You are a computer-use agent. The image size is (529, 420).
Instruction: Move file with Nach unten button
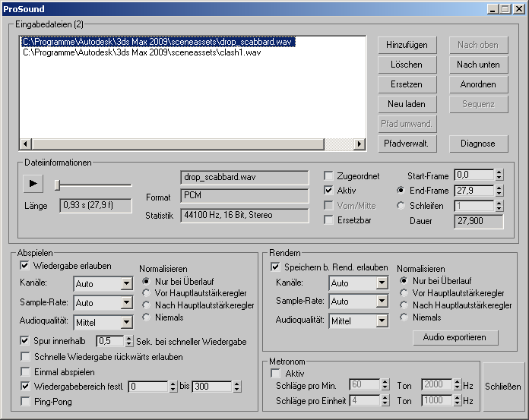[478, 65]
